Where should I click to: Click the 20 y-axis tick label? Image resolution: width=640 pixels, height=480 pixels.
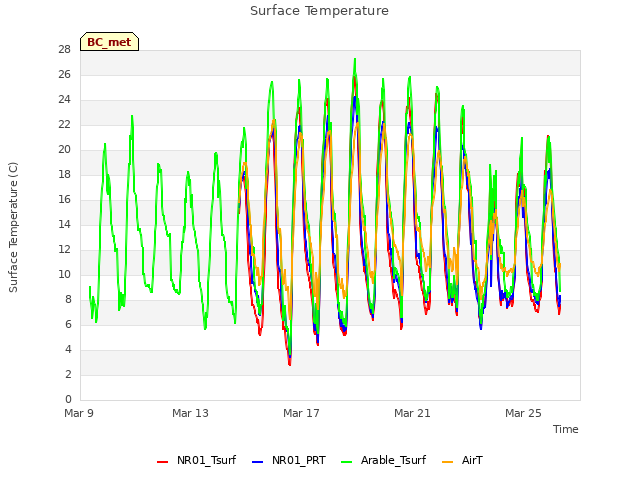(64, 150)
